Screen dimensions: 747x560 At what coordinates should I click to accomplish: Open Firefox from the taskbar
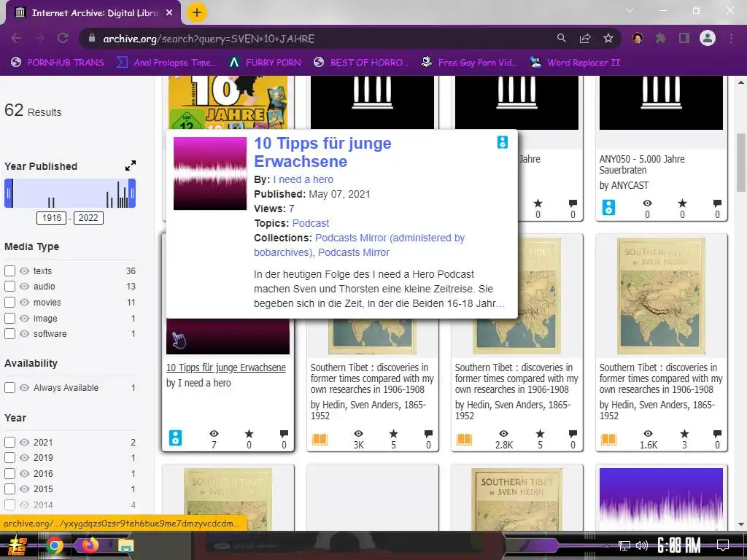pos(90,545)
